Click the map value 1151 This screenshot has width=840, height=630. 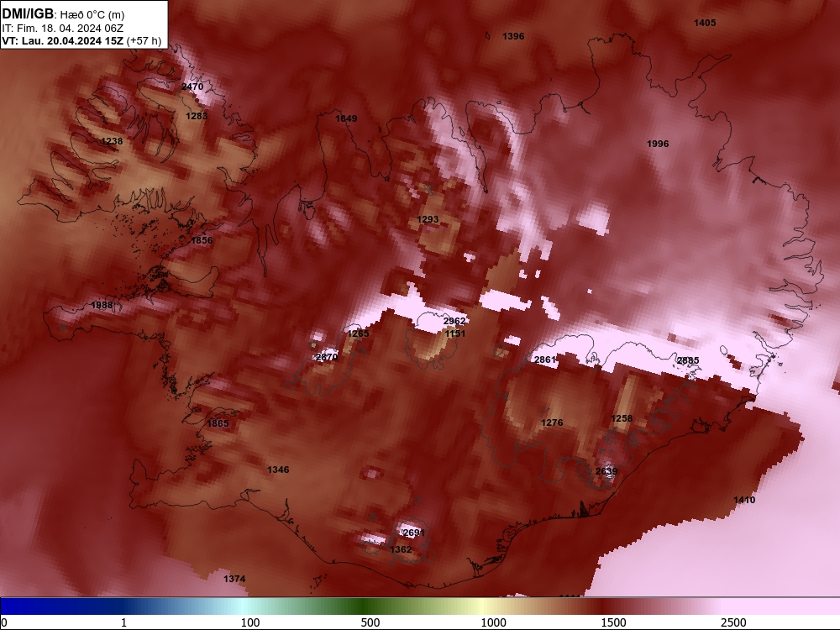[x=455, y=333]
